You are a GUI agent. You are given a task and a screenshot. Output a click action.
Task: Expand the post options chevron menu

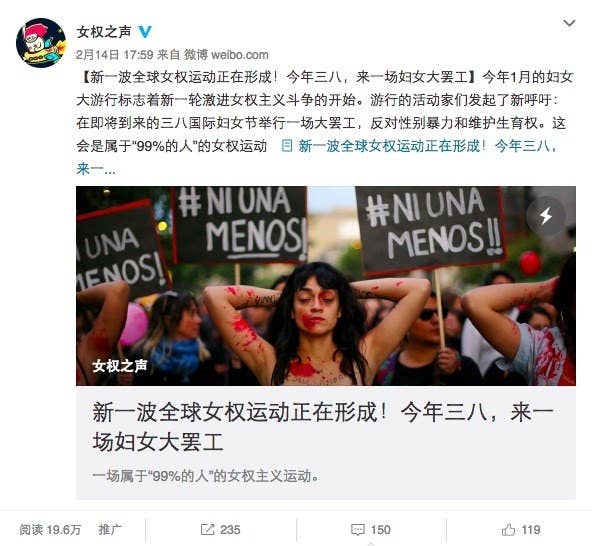coord(569,23)
